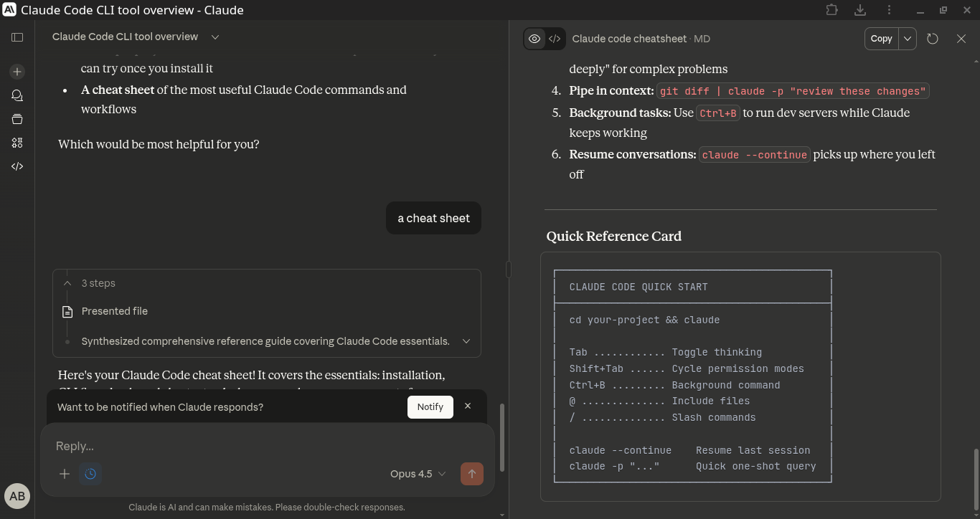Collapse the 3 steps panel
Screen dimensions: 980x519
click(67, 282)
